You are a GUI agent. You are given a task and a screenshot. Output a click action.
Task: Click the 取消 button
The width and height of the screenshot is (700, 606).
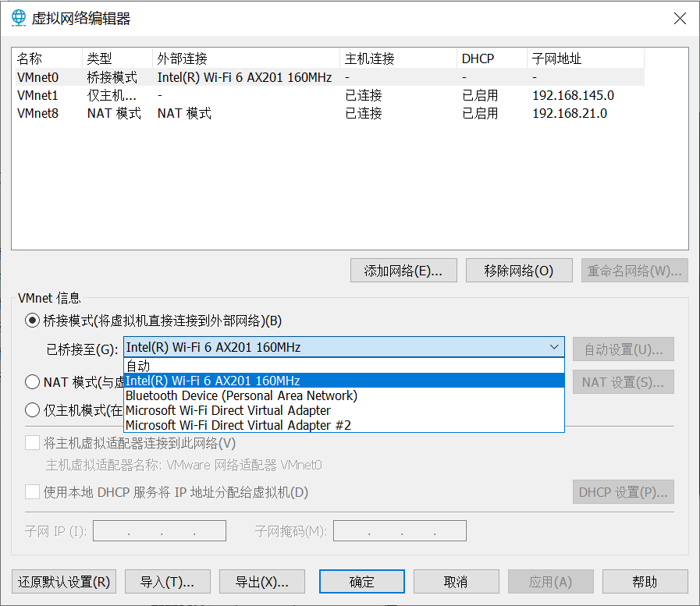click(x=457, y=582)
